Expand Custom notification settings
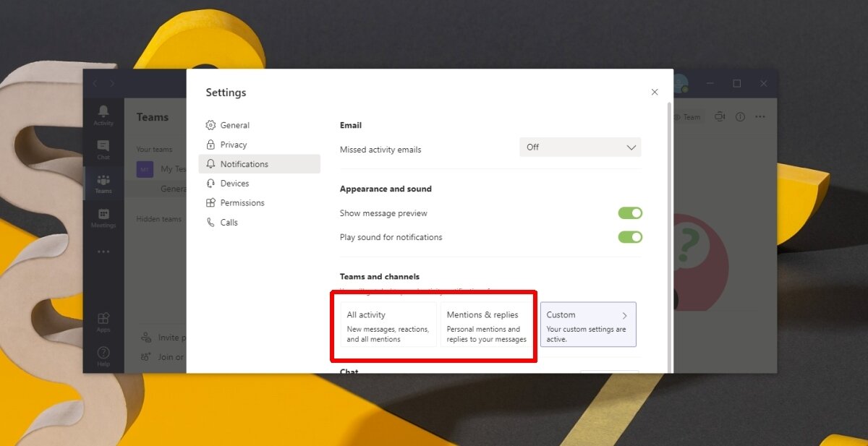 pyautogui.click(x=588, y=325)
